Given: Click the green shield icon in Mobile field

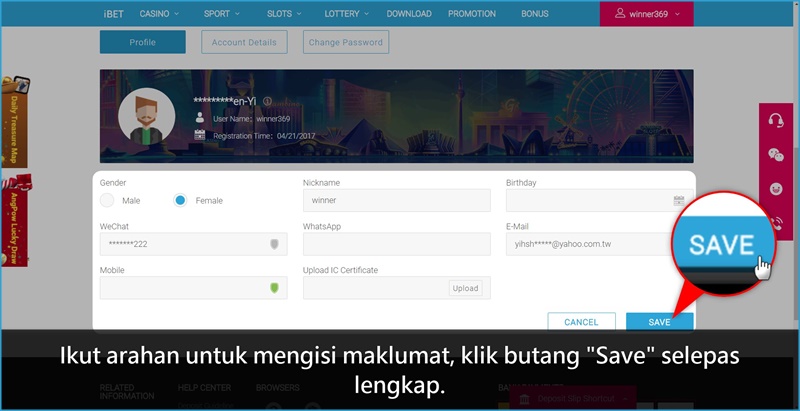Looking at the screenshot, I should 274,288.
